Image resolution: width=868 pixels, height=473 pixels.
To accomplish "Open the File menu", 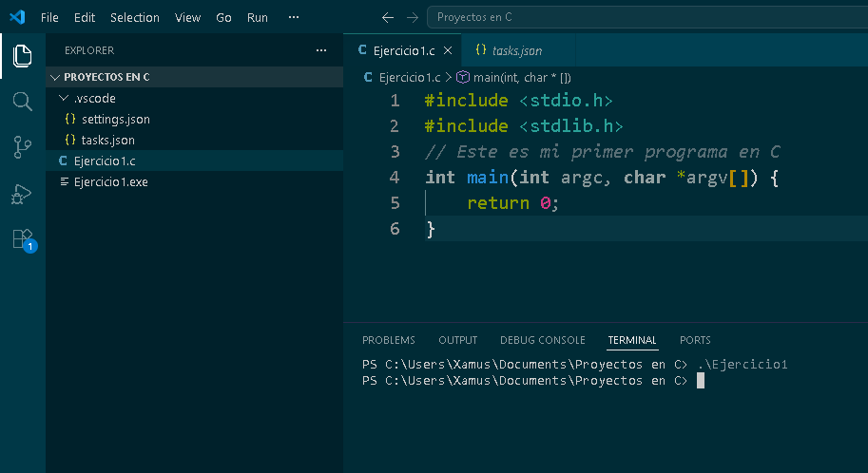I will click(x=49, y=18).
